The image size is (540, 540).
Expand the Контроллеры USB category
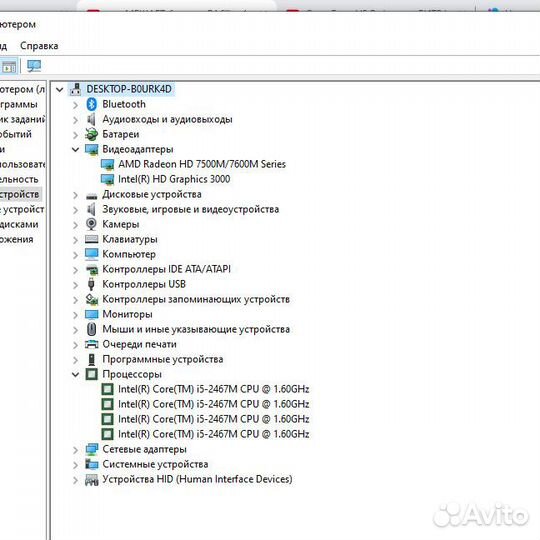[75, 285]
